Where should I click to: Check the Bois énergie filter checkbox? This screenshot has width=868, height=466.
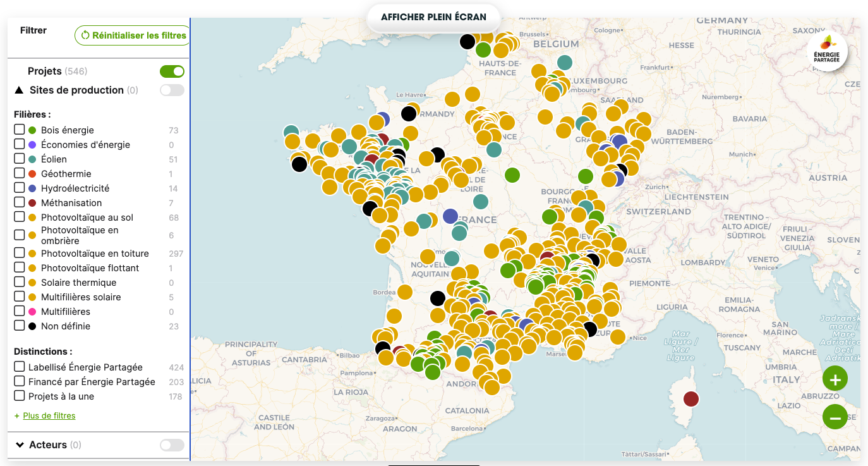pos(20,130)
